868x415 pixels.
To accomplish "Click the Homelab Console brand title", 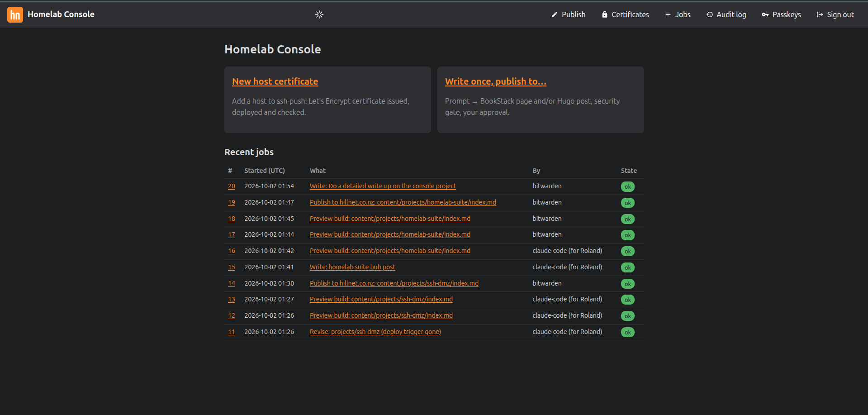I will [x=61, y=14].
